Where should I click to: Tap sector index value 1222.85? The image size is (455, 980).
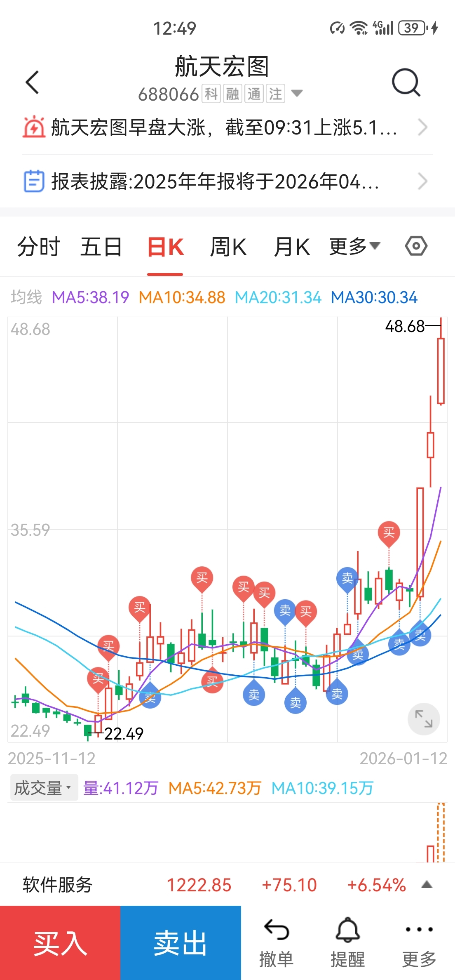tap(199, 885)
